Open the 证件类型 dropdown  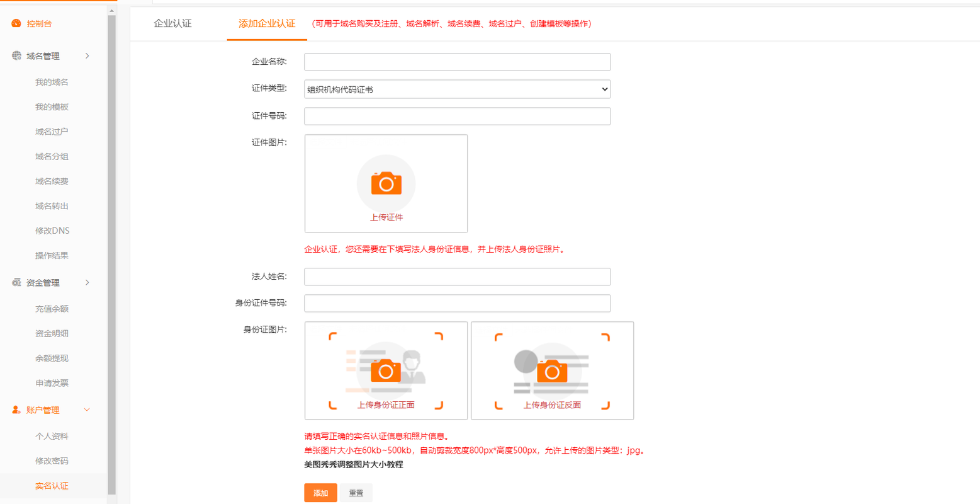pos(458,89)
